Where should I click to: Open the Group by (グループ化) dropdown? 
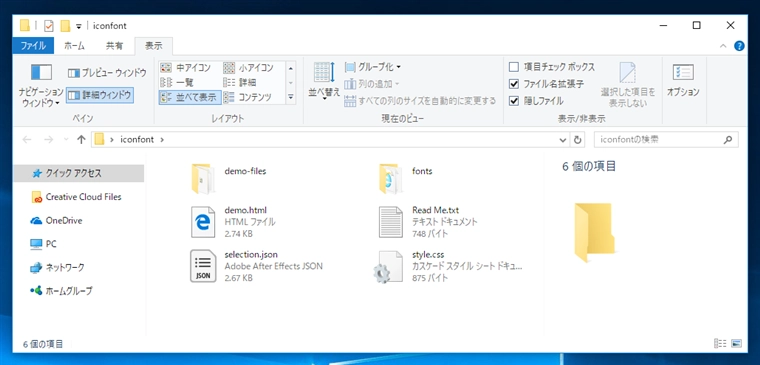(x=373, y=67)
